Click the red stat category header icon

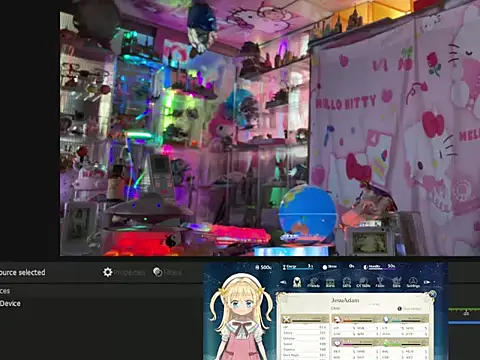pos(337,319)
